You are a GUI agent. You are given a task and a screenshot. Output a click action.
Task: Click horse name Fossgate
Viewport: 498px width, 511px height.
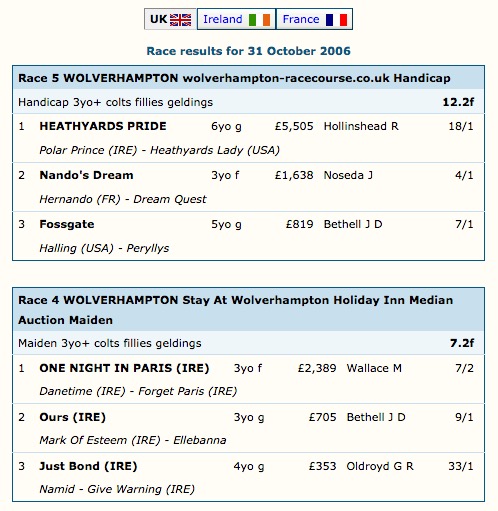point(67,224)
